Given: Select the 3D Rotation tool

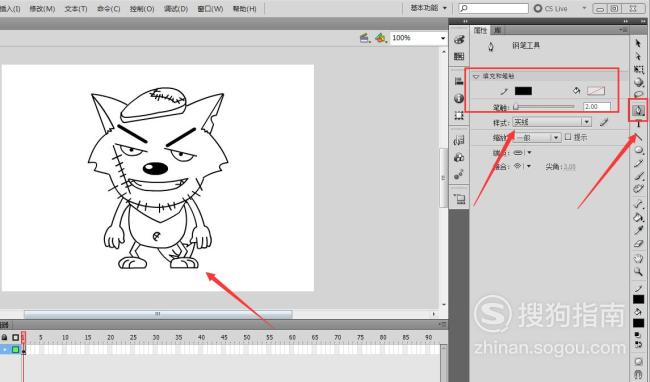Looking at the screenshot, I should pos(638,82).
